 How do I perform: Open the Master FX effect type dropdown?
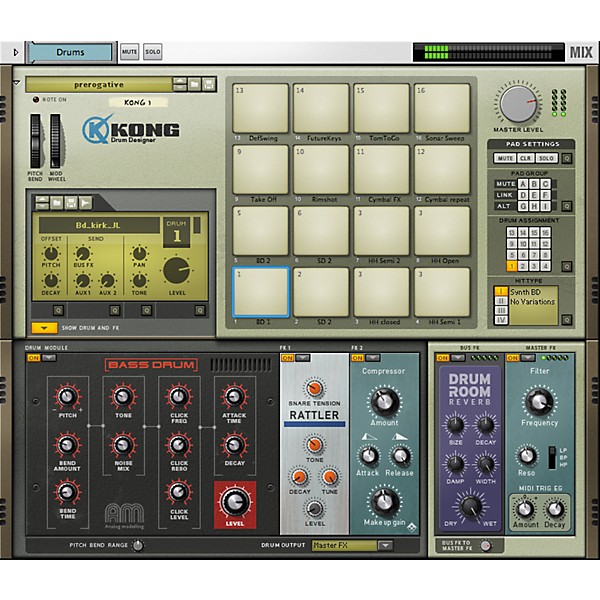point(528,358)
